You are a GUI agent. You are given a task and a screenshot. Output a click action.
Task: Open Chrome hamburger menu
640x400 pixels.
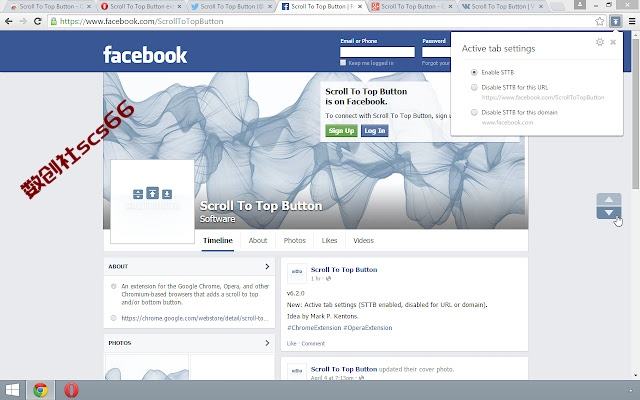point(631,21)
